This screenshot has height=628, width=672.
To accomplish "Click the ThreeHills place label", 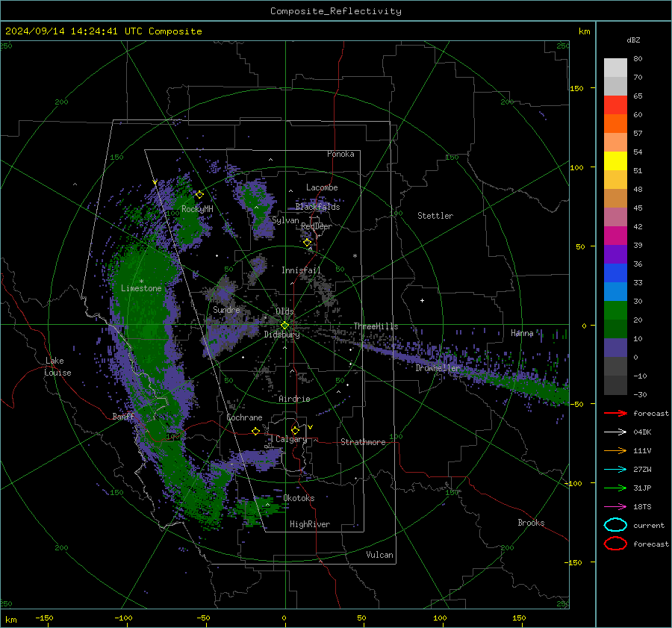I will (x=376, y=326).
